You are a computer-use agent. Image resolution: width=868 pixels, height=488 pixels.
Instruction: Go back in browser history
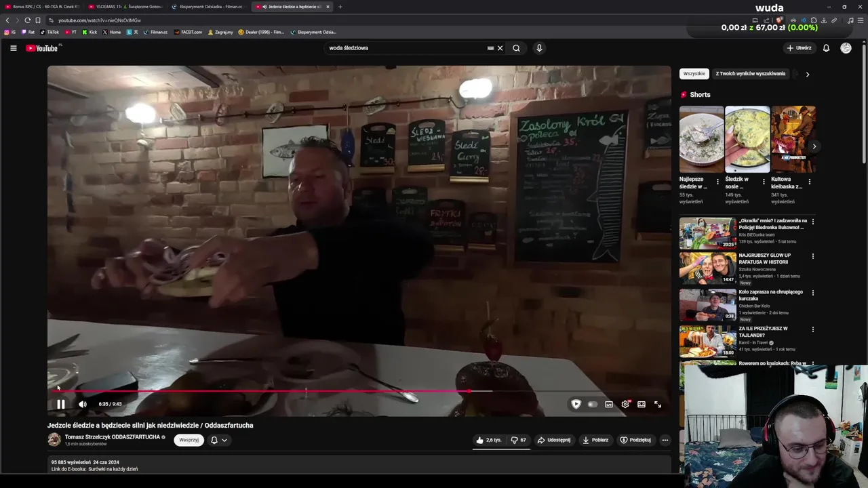[x=7, y=20]
